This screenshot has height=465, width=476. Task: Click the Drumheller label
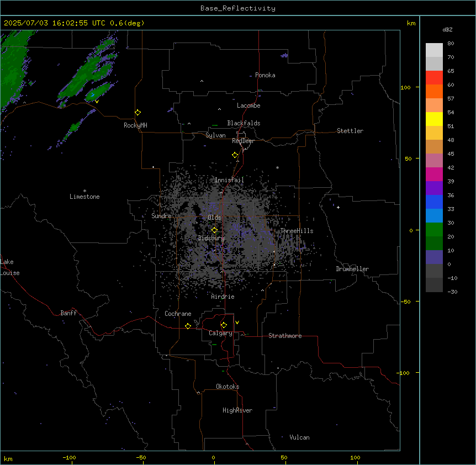click(352, 269)
